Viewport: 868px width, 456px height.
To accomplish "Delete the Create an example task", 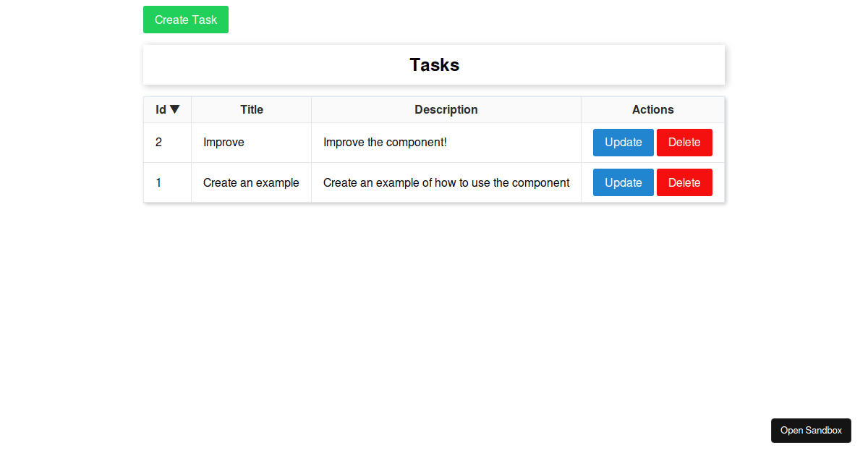I will click(684, 182).
